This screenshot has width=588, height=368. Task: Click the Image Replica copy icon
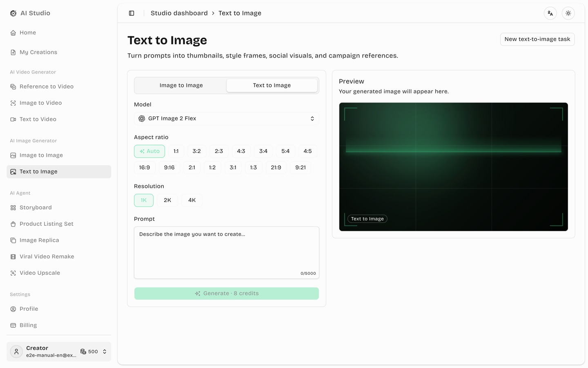[13, 240]
